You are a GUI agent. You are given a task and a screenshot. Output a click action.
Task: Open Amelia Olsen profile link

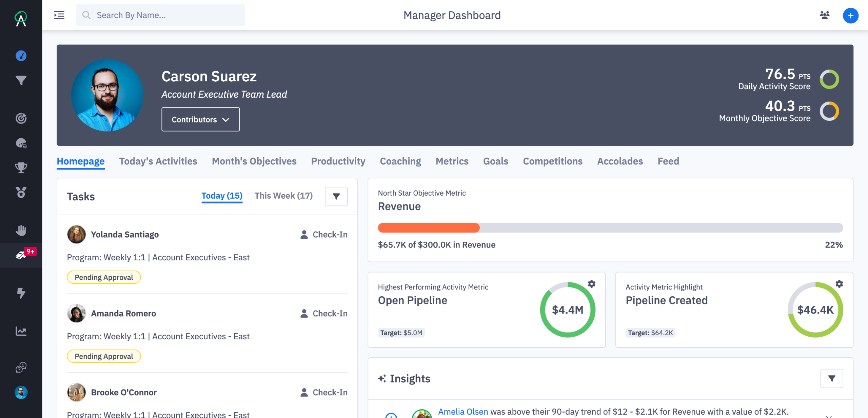tap(463, 412)
